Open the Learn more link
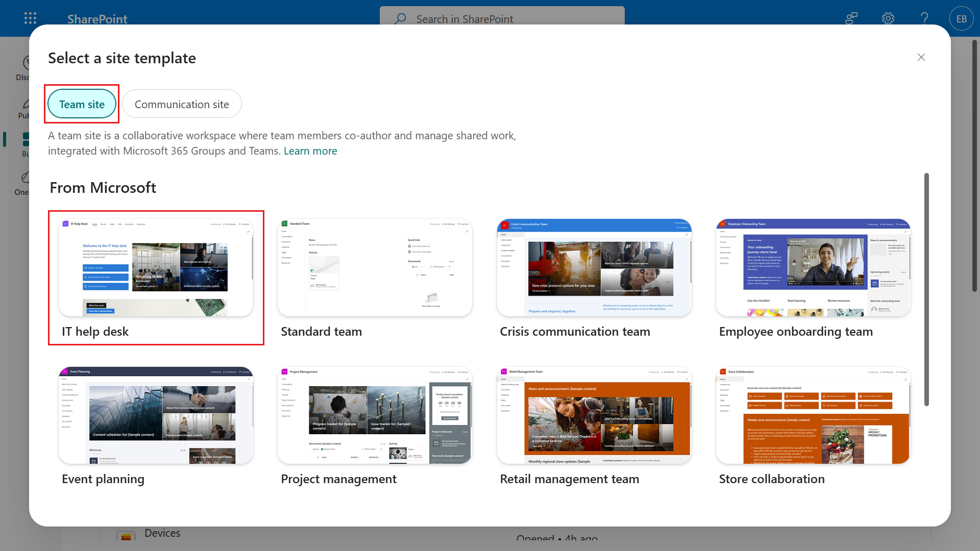The height and width of the screenshot is (551, 980). (x=310, y=151)
